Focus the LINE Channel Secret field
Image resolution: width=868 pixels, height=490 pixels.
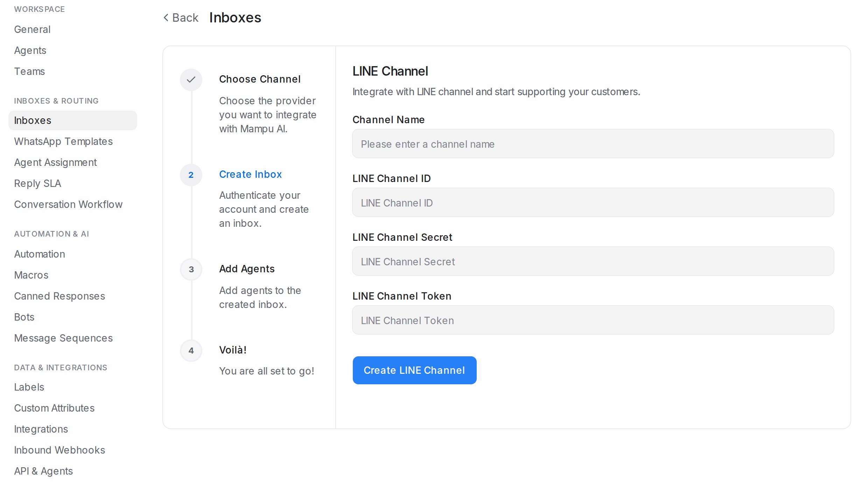click(x=593, y=261)
